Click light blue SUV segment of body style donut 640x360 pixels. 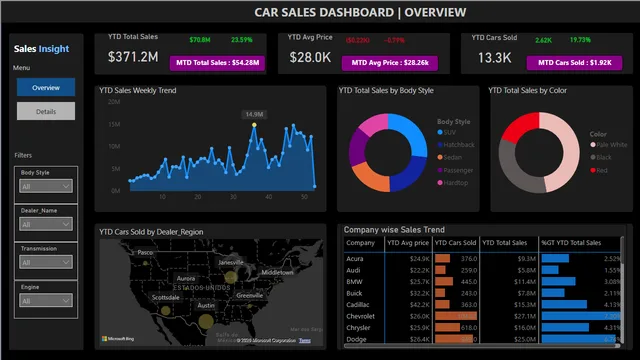(x=410, y=133)
